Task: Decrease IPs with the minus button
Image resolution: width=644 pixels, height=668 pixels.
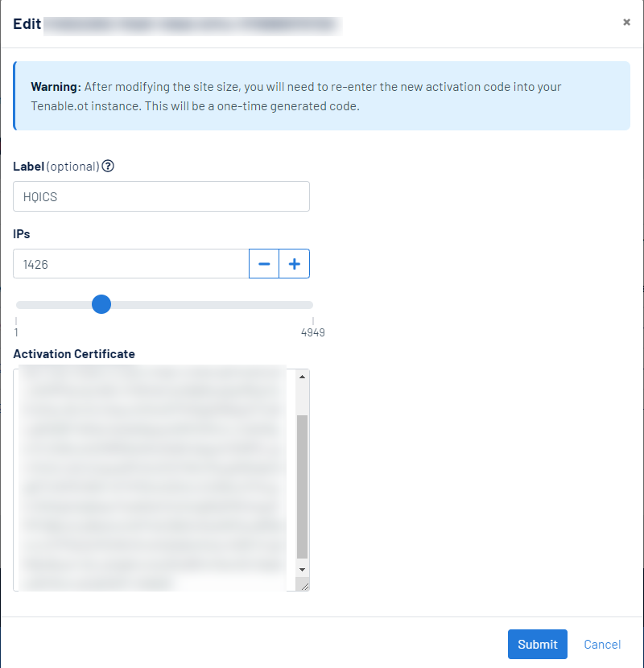Action: (x=264, y=264)
